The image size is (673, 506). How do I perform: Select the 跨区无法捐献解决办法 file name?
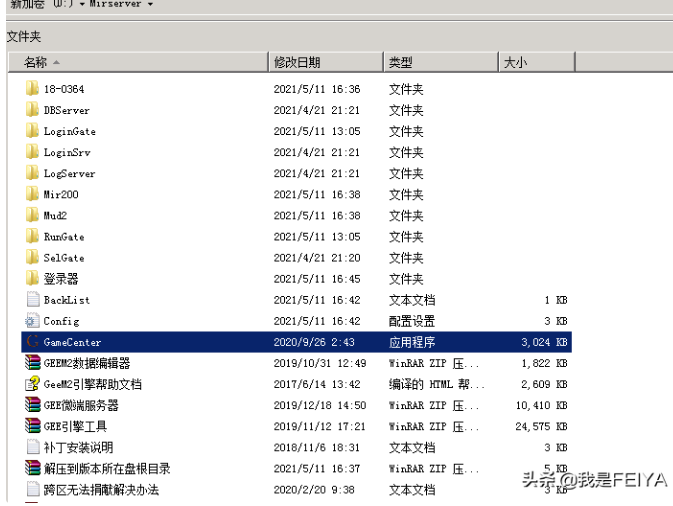[101, 489]
